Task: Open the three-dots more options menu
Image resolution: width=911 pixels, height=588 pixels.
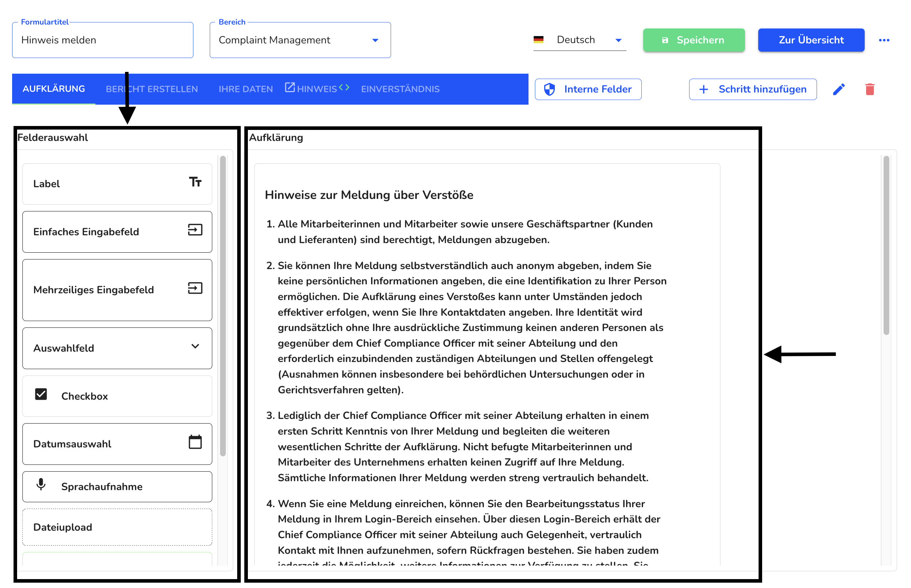Action: [x=884, y=40]
